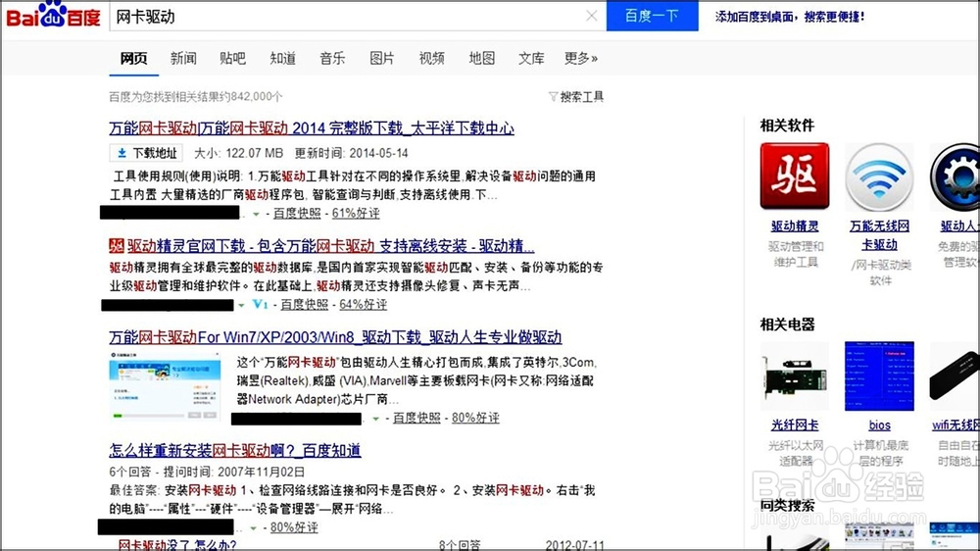Click the 下载地址 download button

click(146, 153)
